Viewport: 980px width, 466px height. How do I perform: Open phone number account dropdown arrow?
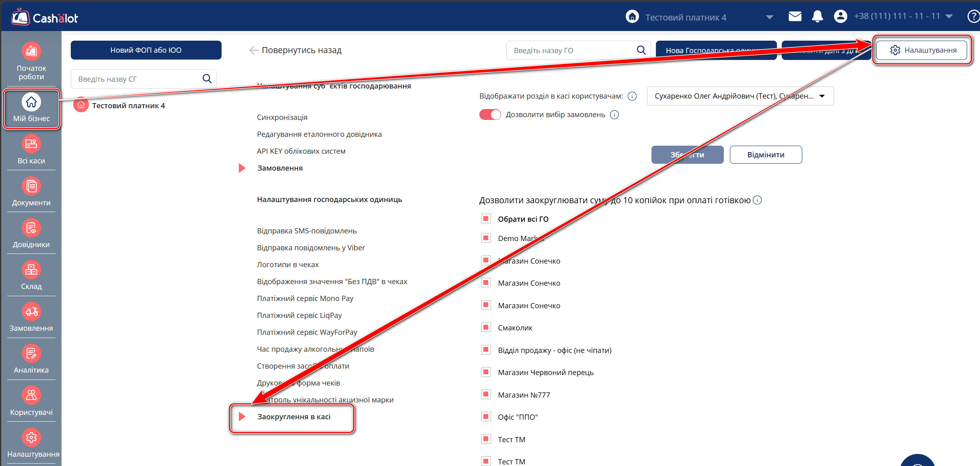pos(949,16)
